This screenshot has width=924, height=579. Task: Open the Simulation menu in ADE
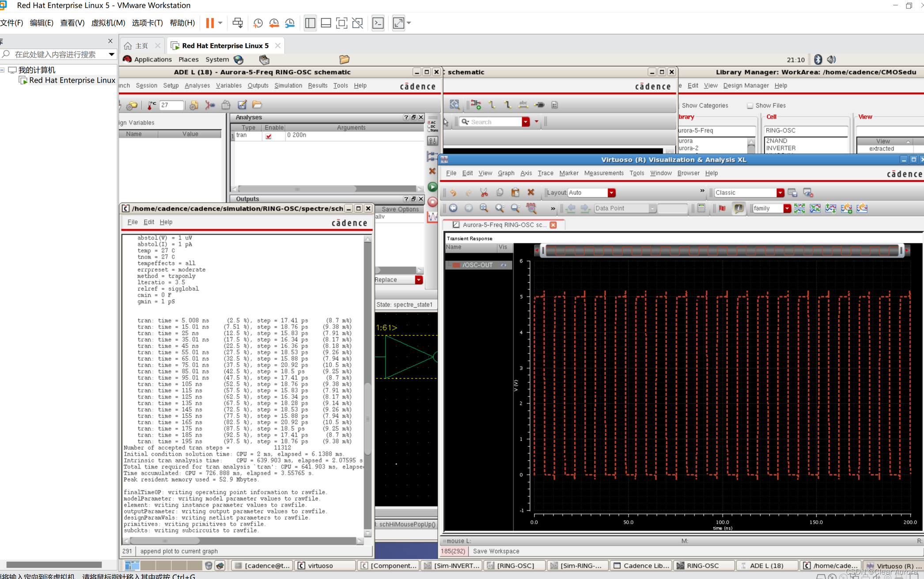[x=288, y=86]
